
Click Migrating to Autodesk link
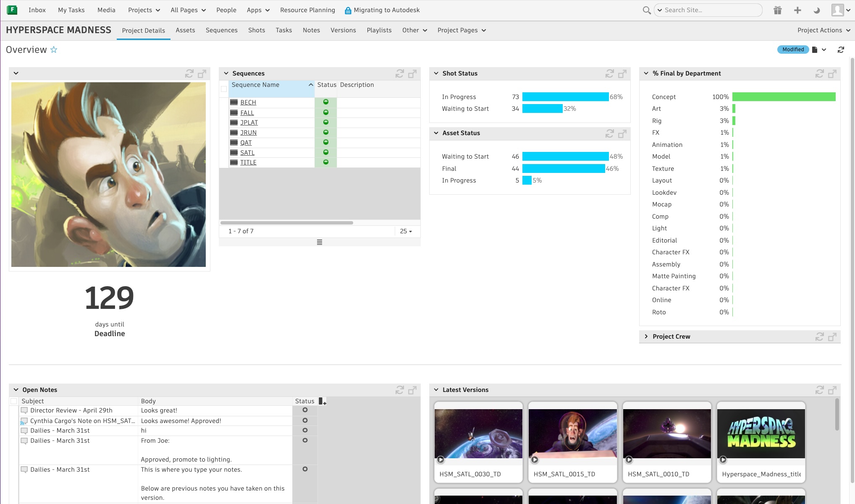pyautogui.click(x=382, y=10)
